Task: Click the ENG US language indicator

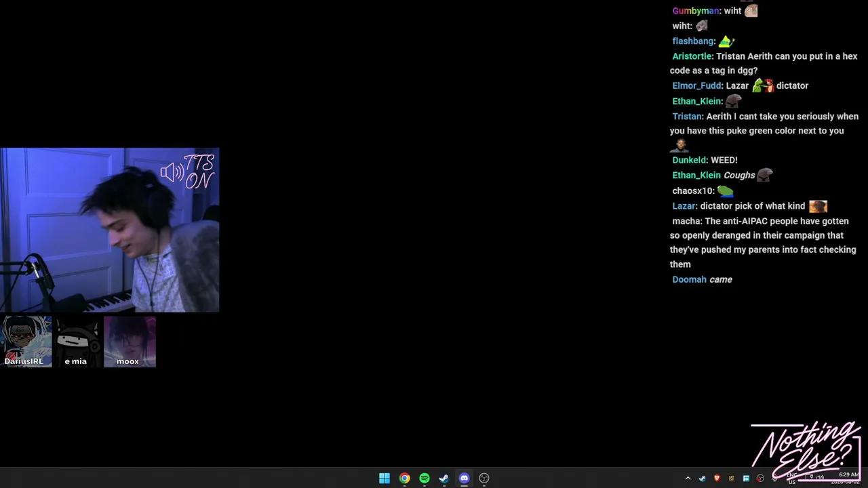Action: click(791, 479)
